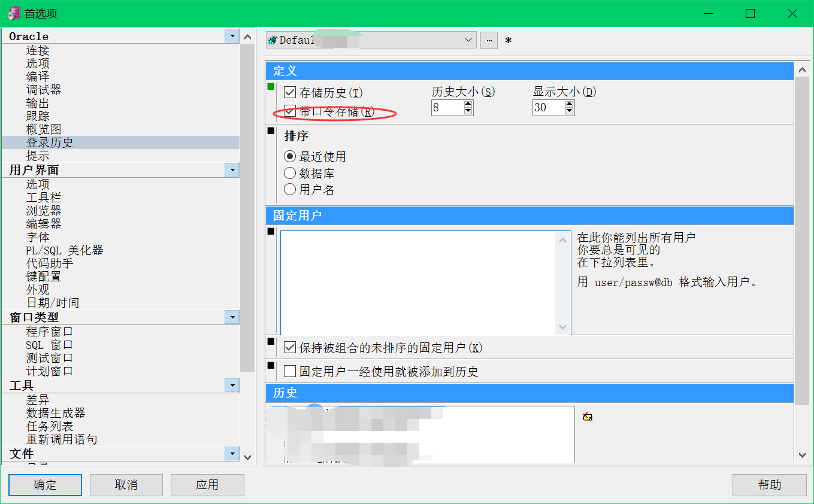Open the 外观 preferences page
This screenshot has height=504, width=814.
point(38,290)
